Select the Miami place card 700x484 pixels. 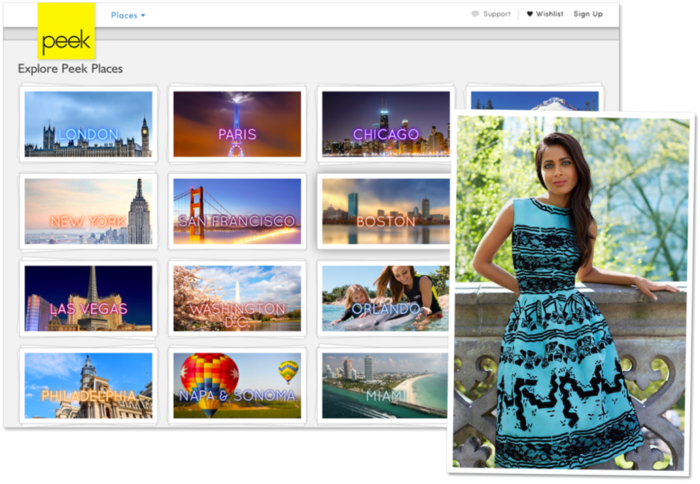tap(385, 385)
